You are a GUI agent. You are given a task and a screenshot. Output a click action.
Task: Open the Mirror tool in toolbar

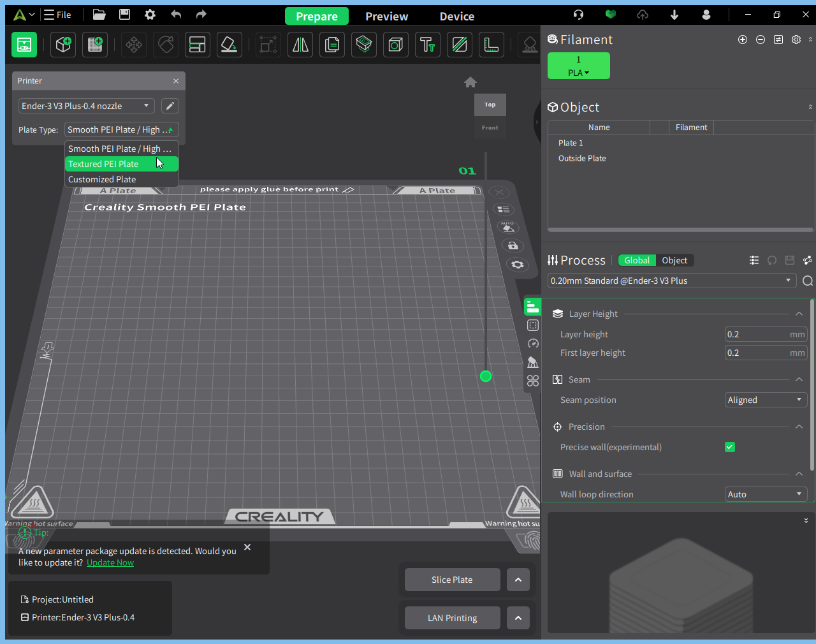click(x=300, y=45)
